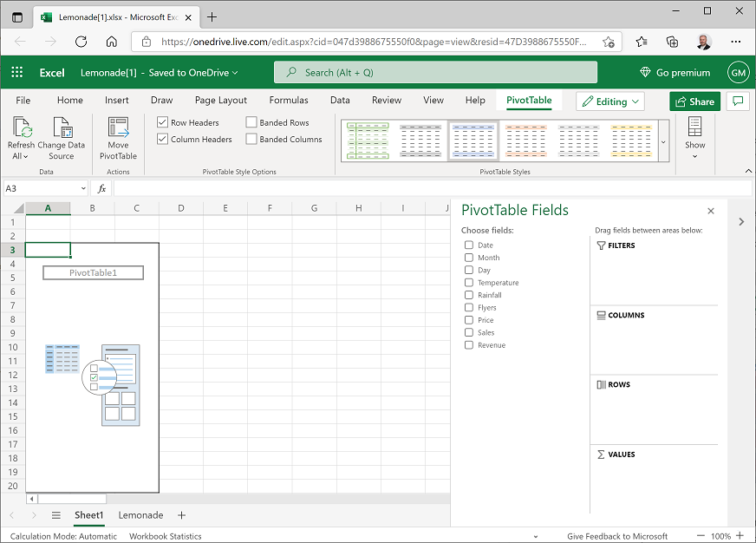
Task: Check the Temperature field checkbox
Action: coord(467,282)
